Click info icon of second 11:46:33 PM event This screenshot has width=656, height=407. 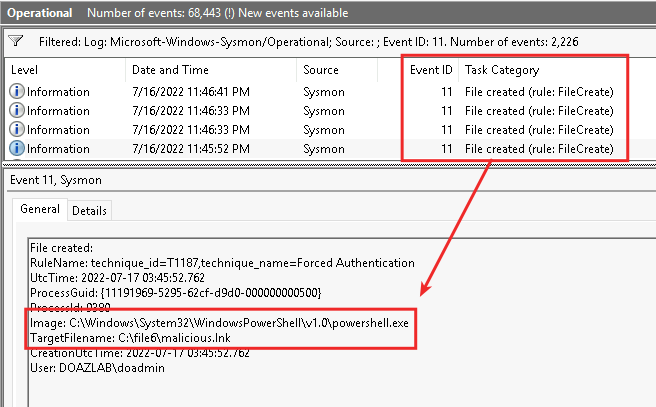pyautogui.click(x=17, y=130)
